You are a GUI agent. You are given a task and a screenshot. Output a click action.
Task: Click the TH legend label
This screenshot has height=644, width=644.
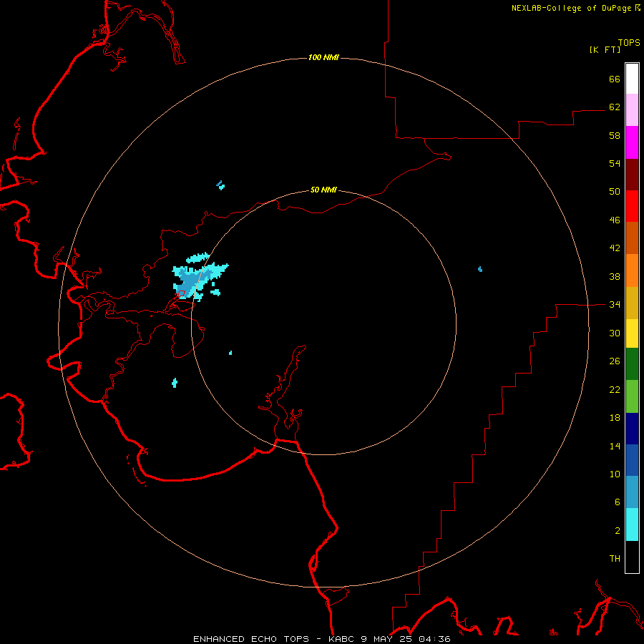click(615, 558)
